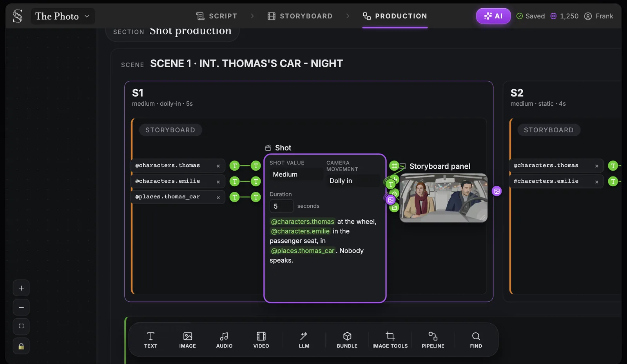Click the Duration seconds input field
Screen dimensions: 627x364
pyautogui.click(x=281, y=206)
